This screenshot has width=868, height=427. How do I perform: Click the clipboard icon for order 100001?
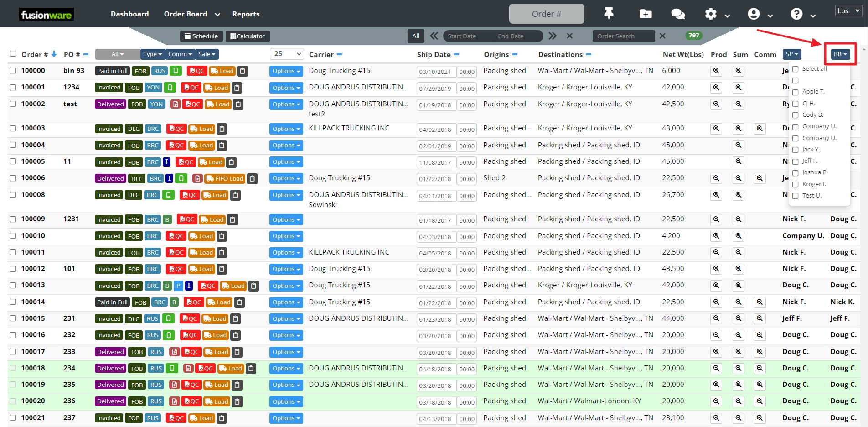click(237, 88)
